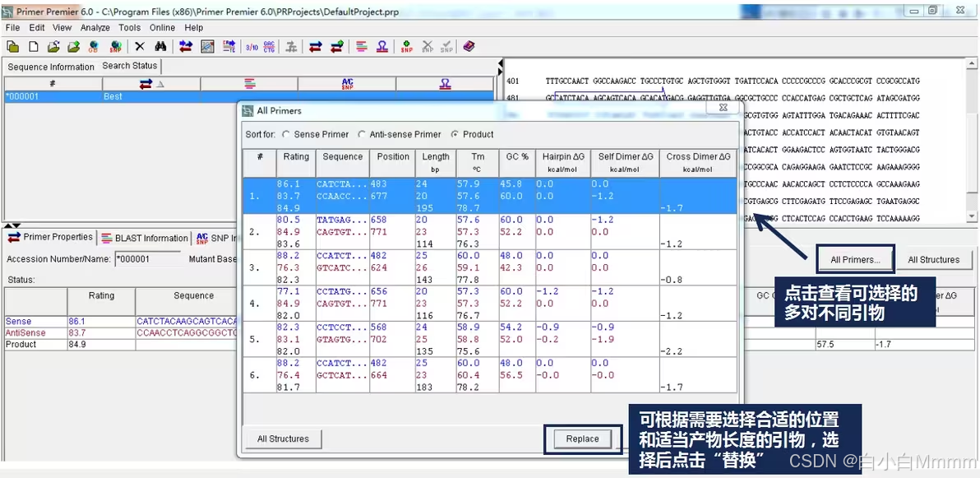Click the 3/10 numbering toolbar icon

[x=252, y=46]
